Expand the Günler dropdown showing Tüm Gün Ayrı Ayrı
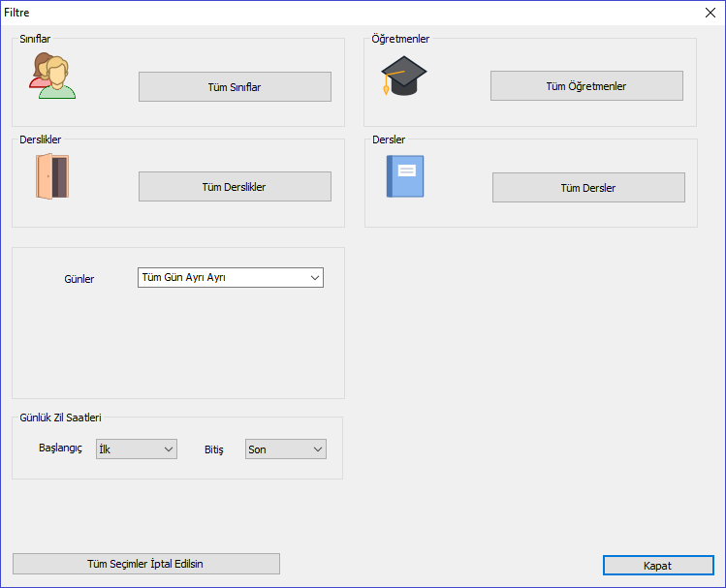726x588 pixels. click(x=231, y=278)
